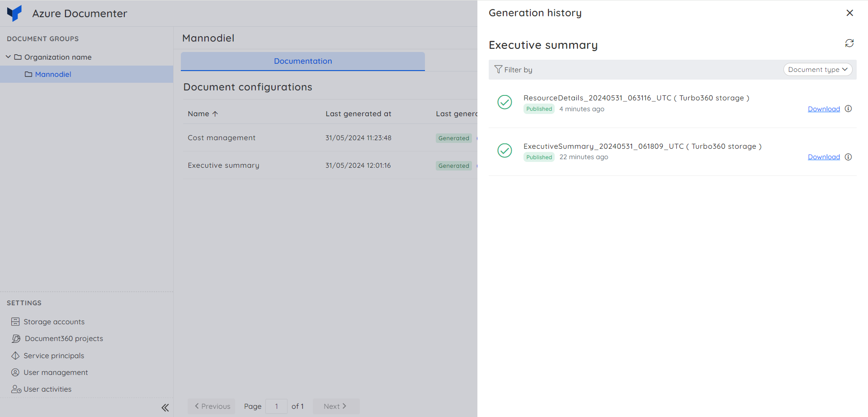The height and width of the screenshot is (417, 868).
Task: Click the Filter by funnel icon
Action: pos(498,69)
